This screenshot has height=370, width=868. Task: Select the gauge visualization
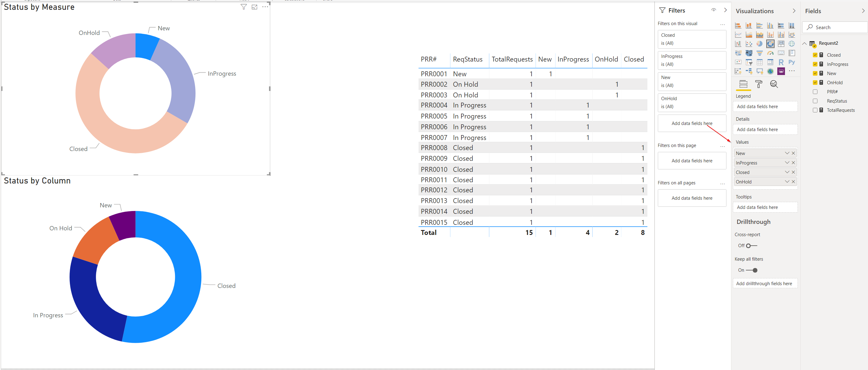[770, 53]
